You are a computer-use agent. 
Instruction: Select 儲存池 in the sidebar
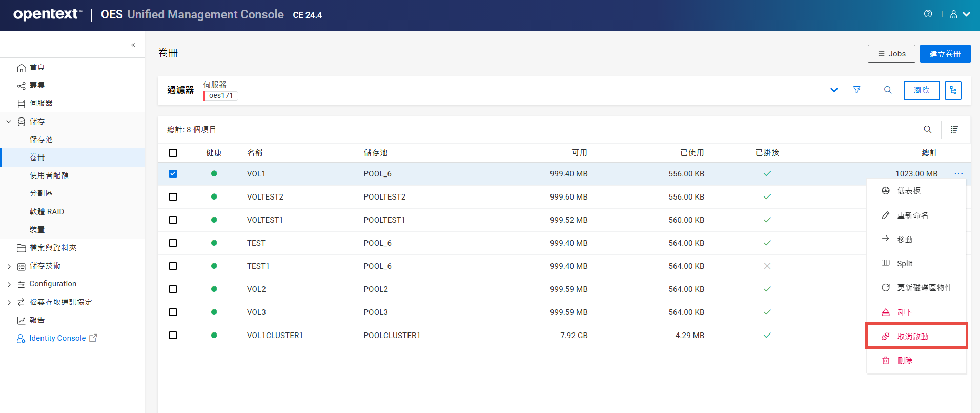(41, 140)
